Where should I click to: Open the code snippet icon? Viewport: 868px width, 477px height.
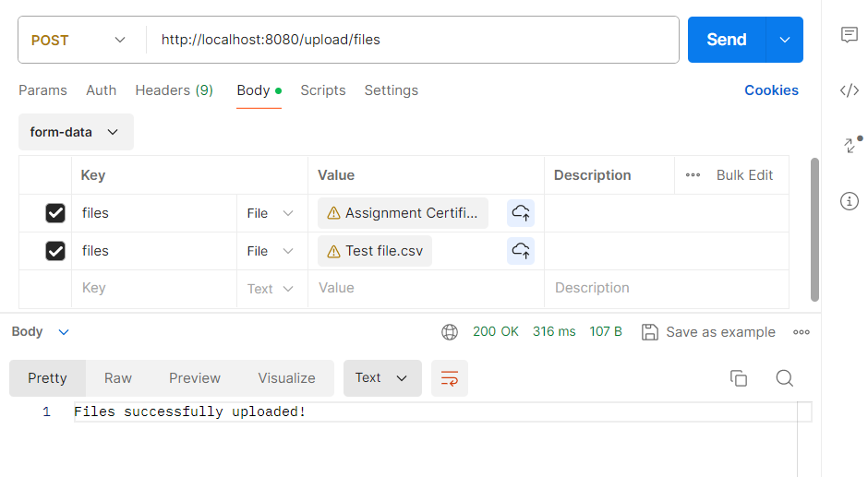[850, 90]
